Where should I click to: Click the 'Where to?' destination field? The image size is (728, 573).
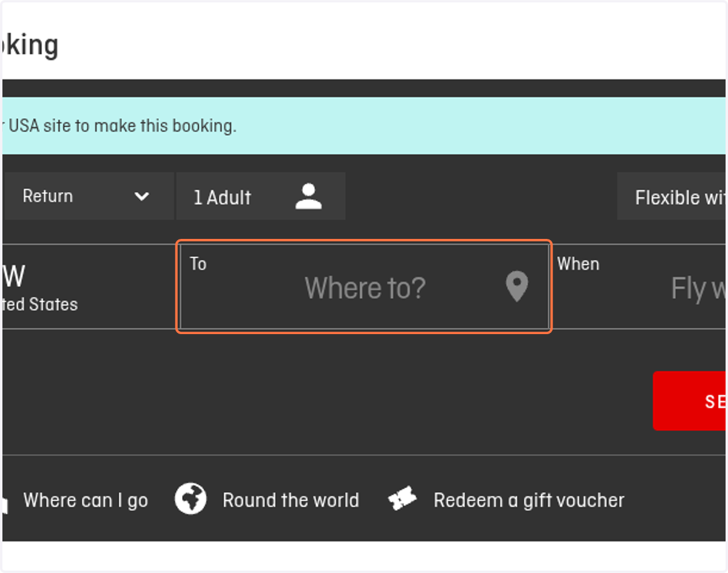click(x=364, y=287)
